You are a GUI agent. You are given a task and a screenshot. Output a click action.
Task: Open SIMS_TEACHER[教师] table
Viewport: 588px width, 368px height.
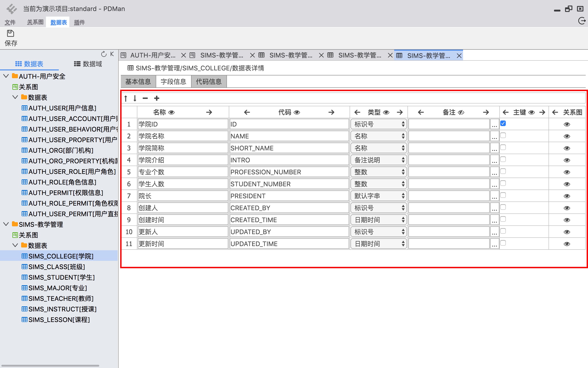(58, 299)
